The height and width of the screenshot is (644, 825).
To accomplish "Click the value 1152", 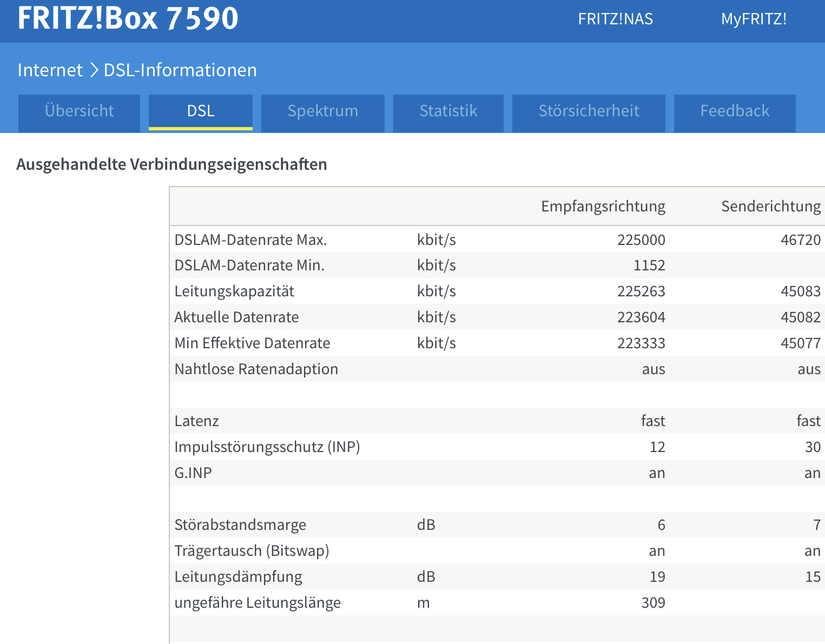I will tap(649, 265).
